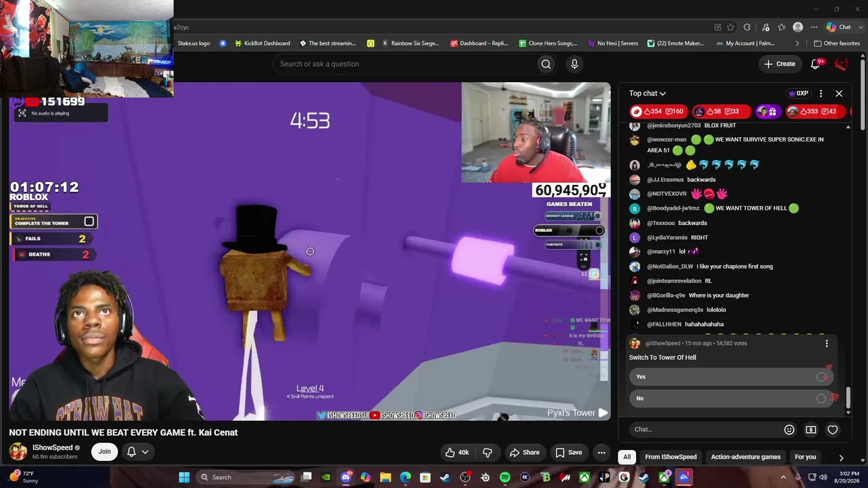Open KickBot Dashboard bookmark

[262, 43]
